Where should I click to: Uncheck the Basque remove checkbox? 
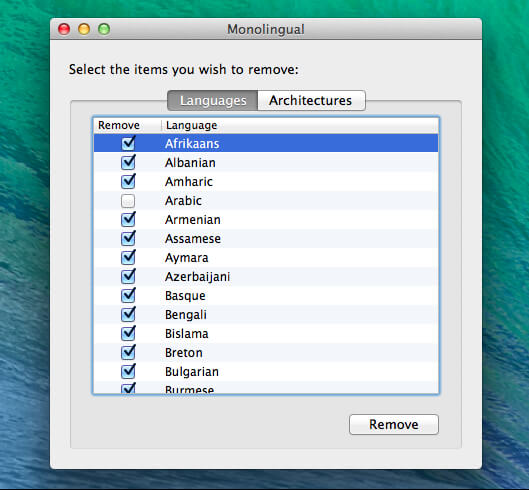(128, 296)
